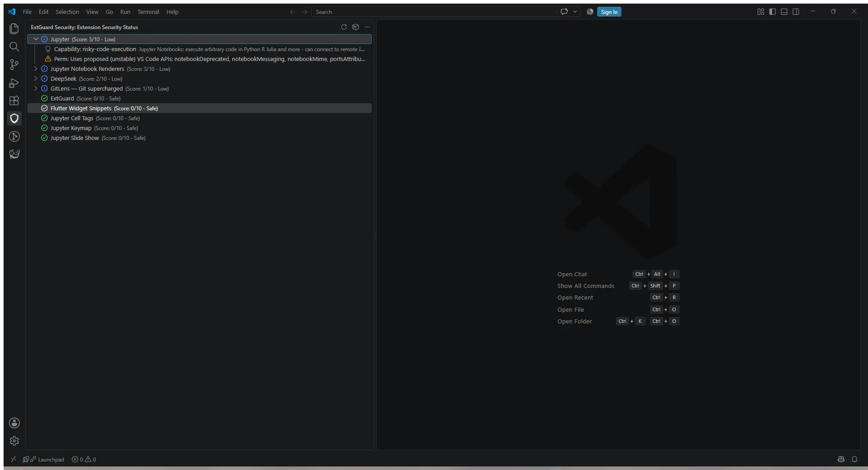The width and height of the screenshot is (868, 470).
Task: Toggle the primary side bar
Action: click(x=773, y=12)
